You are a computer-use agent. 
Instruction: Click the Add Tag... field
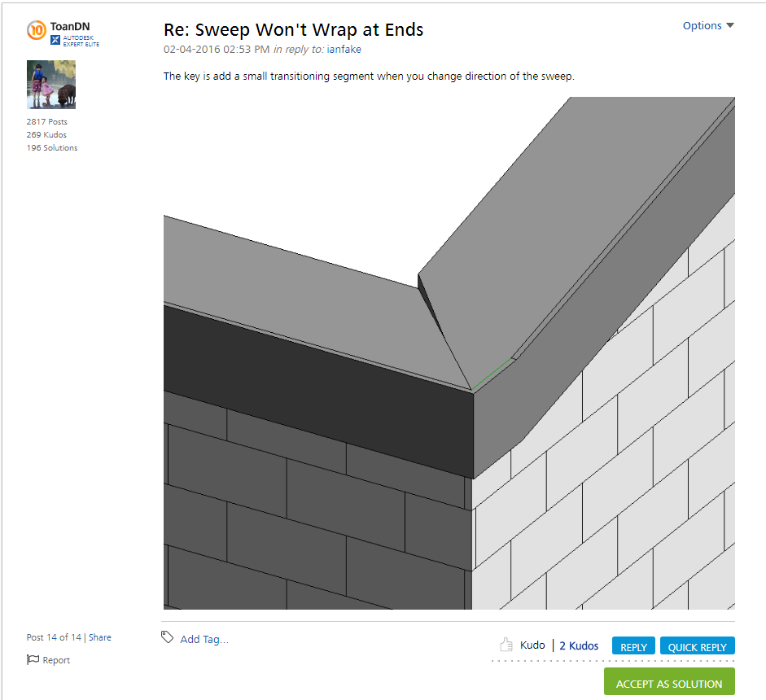(204, 639)
